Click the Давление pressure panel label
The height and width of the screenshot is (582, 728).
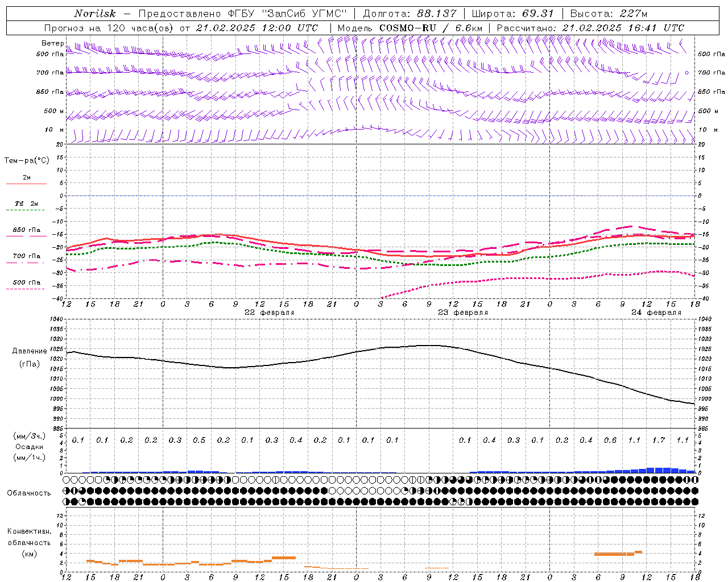[30, 351]
